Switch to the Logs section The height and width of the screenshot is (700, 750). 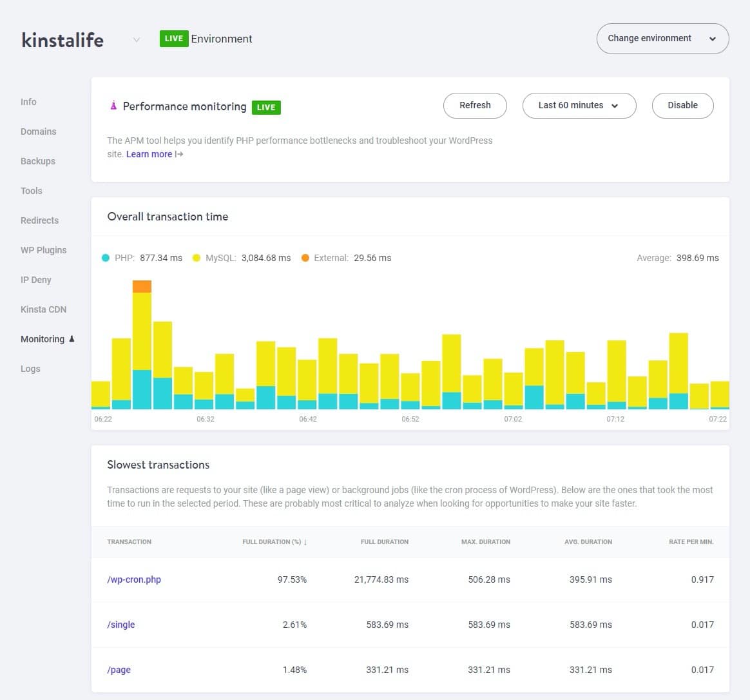click(30, 368)
